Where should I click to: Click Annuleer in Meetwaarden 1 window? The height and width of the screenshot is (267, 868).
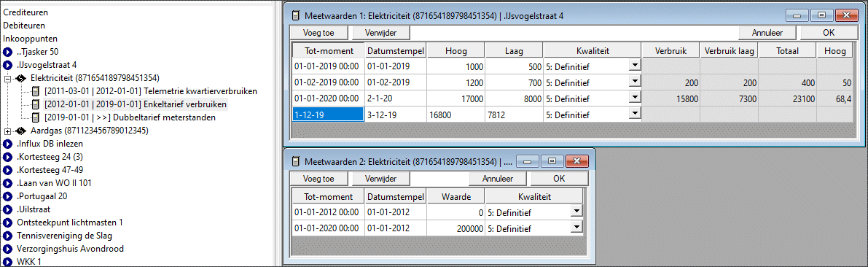[x=767, y=32]
